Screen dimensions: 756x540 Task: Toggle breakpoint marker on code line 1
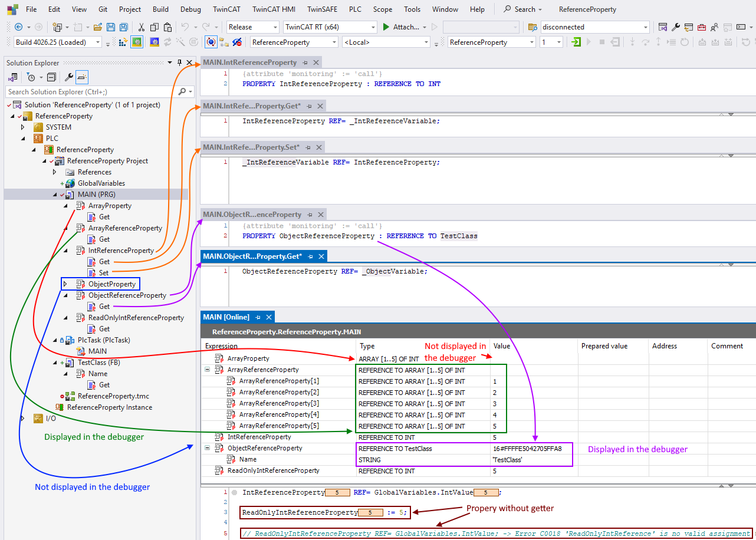coord(235,492)
